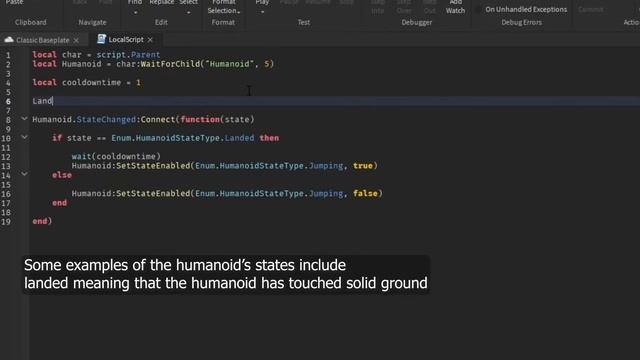The width and height of the screenshot is (640, 360).
Task: Click '"Humanoid"' string on line 2
Action: point(230,64)
